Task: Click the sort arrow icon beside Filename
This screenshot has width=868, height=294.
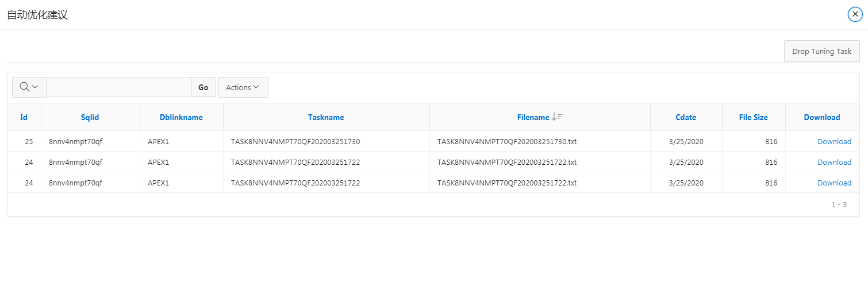Action: point(556,117)
